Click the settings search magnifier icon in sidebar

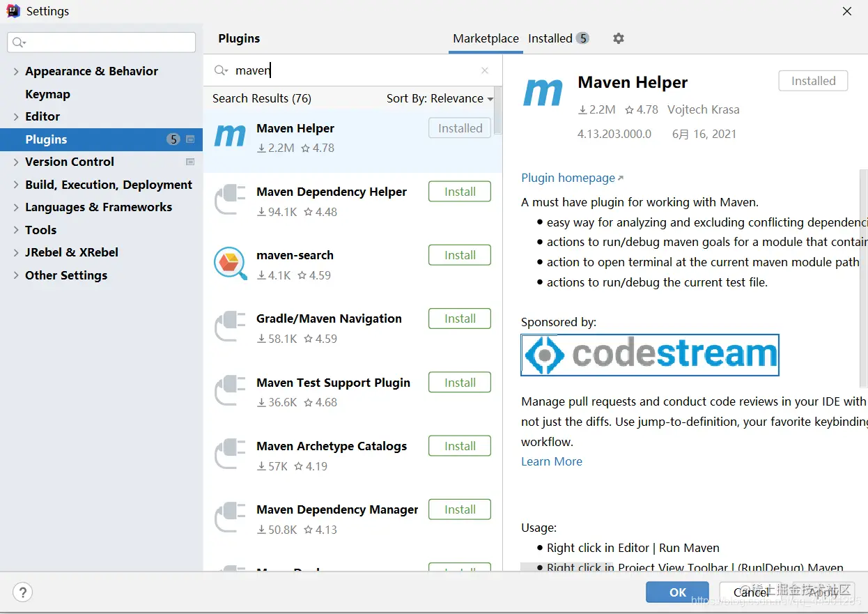pos(19,43)
